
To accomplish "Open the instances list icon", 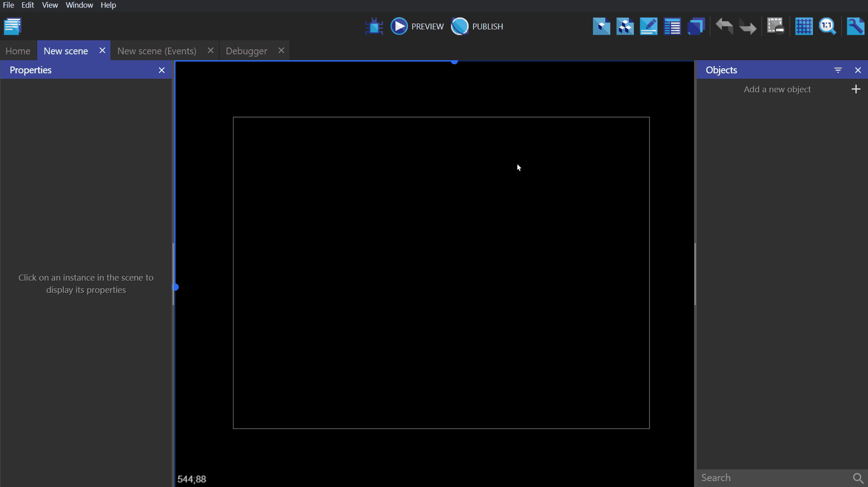I will (672, 26).
